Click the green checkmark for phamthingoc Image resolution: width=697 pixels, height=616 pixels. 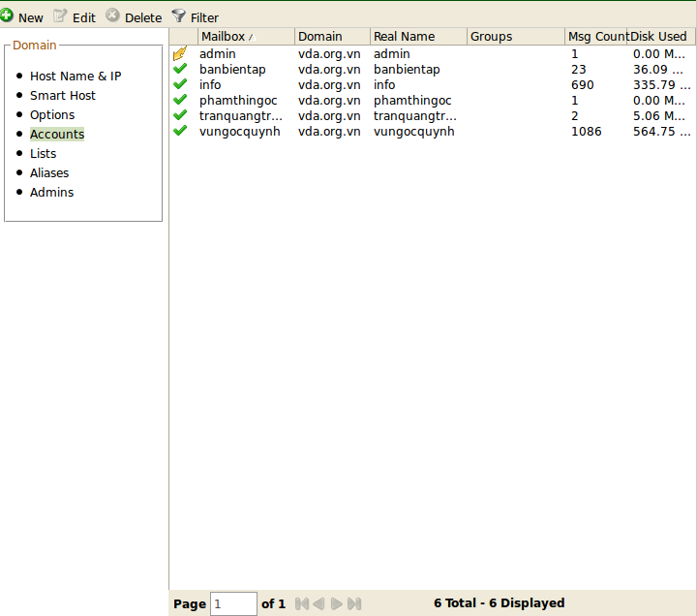[x=180, y=100]
